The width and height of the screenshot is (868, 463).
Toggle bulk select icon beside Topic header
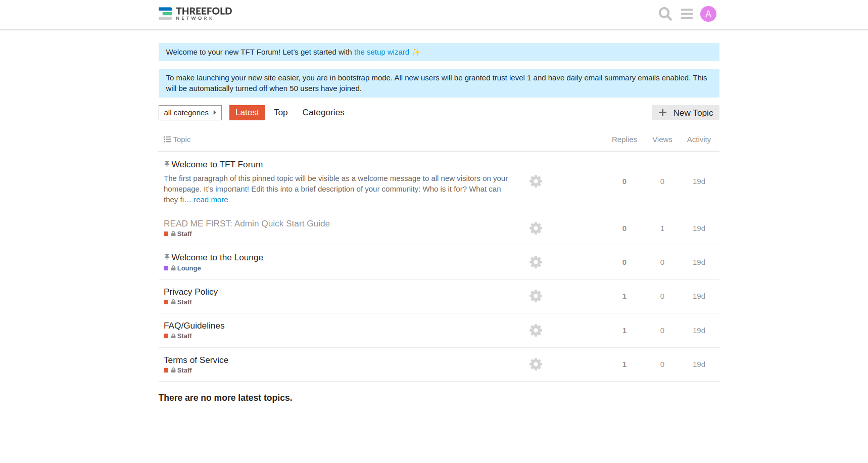[167, 140]
